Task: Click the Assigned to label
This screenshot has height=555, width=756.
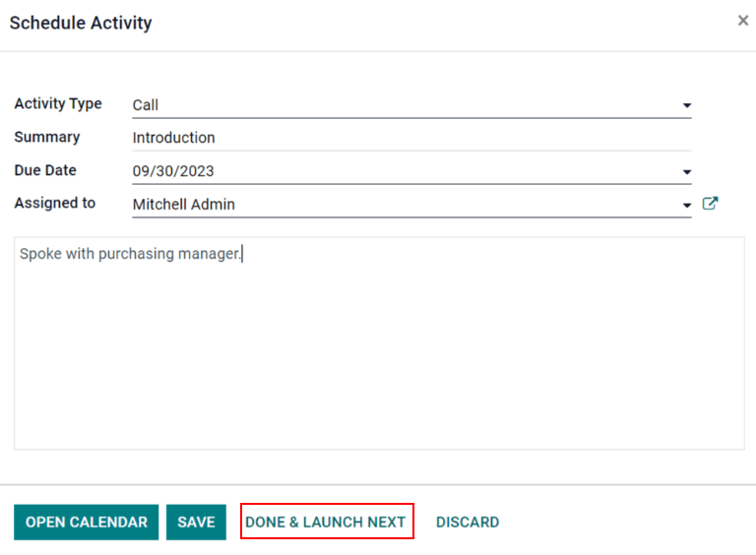Action: pyautogui.click(x=55, y=203)
